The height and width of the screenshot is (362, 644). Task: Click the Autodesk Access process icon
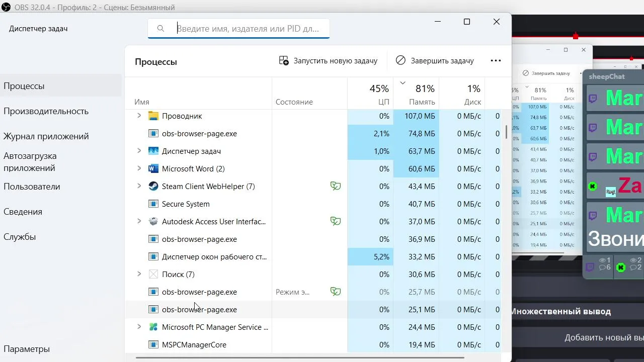point(153,222)
